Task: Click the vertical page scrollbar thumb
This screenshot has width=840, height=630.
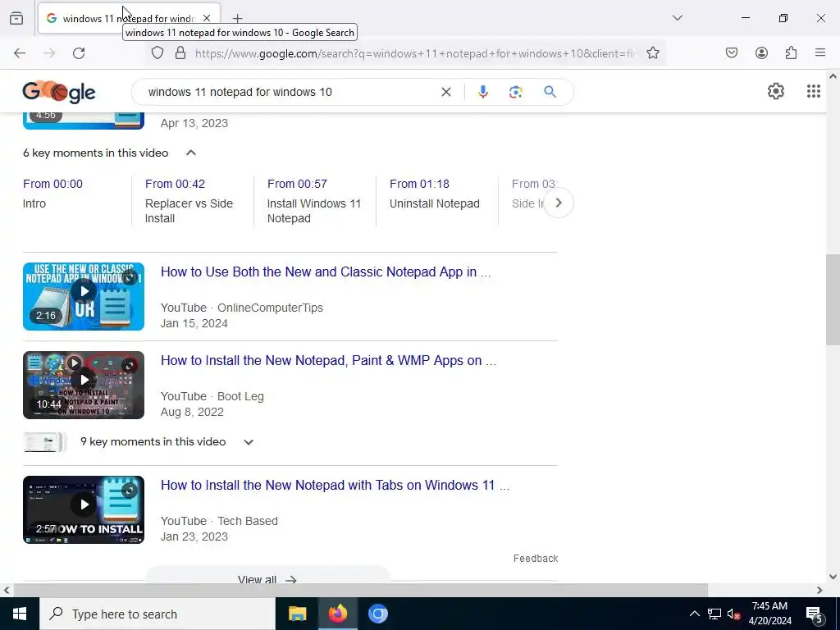Action: [x=832, y=300]
